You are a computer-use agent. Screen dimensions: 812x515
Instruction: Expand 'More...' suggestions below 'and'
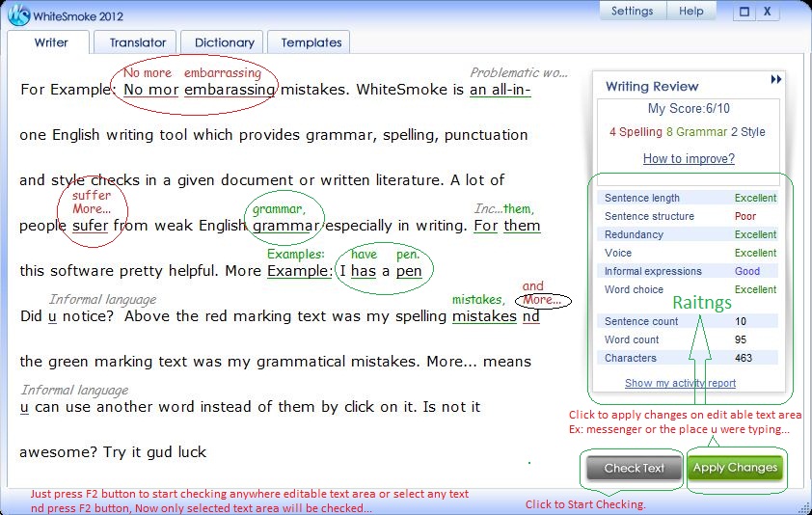click(x=542, y=299)
